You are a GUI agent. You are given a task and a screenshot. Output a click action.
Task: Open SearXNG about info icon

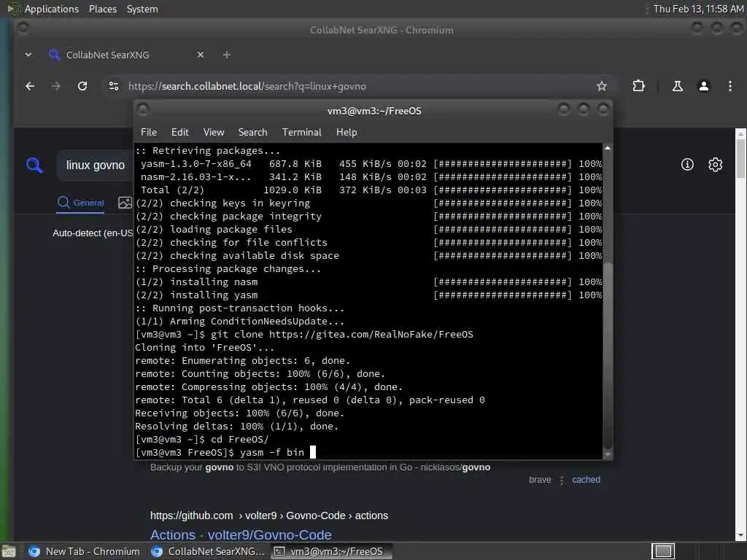[x=687, y=165]
